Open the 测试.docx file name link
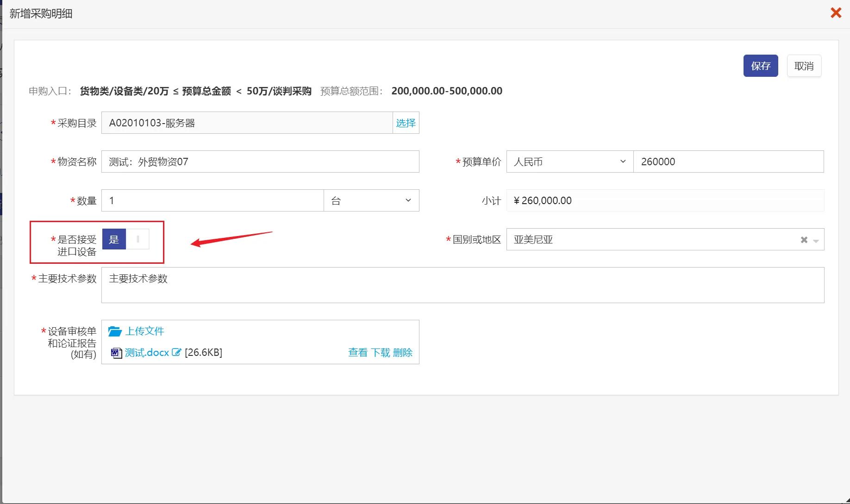The width and height of the screenshot is (850, 504). click(147, 353)
